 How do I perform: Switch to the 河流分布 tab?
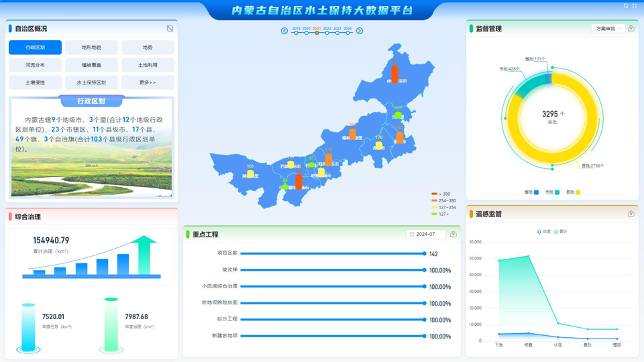35,65
